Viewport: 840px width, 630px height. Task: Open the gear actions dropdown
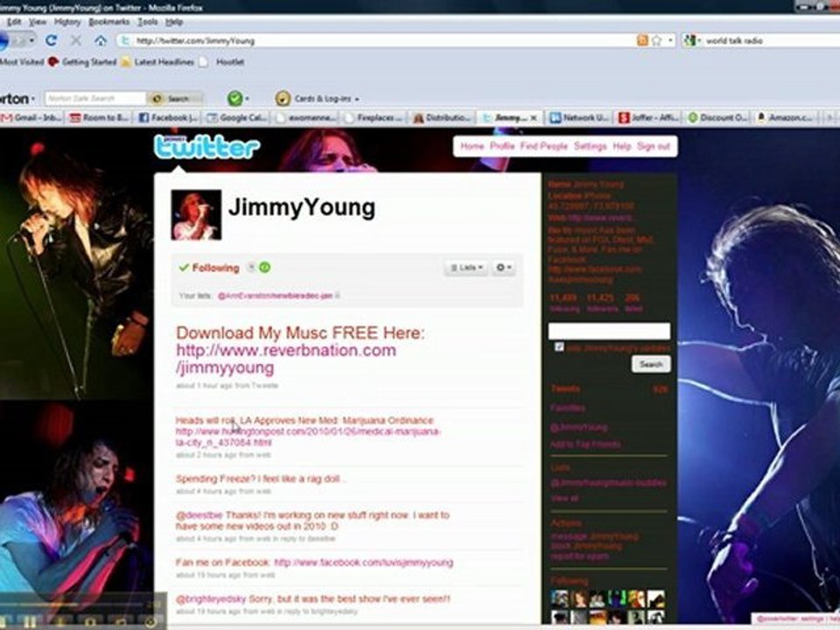click(503, 268)
